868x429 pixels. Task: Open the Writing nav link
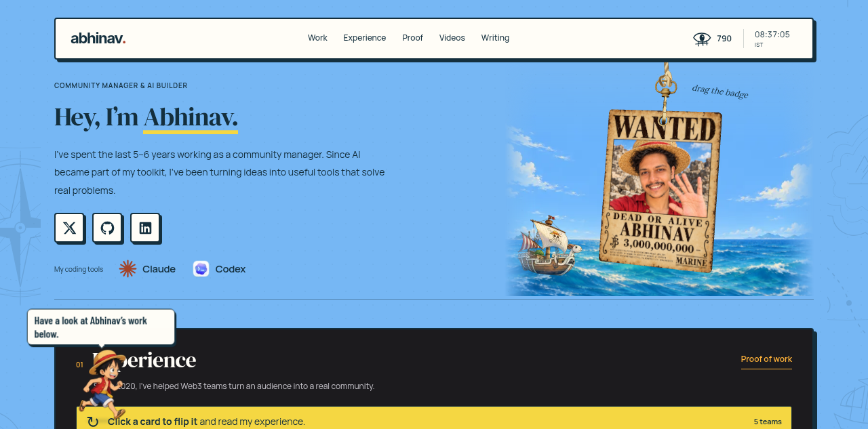point(495,38)
